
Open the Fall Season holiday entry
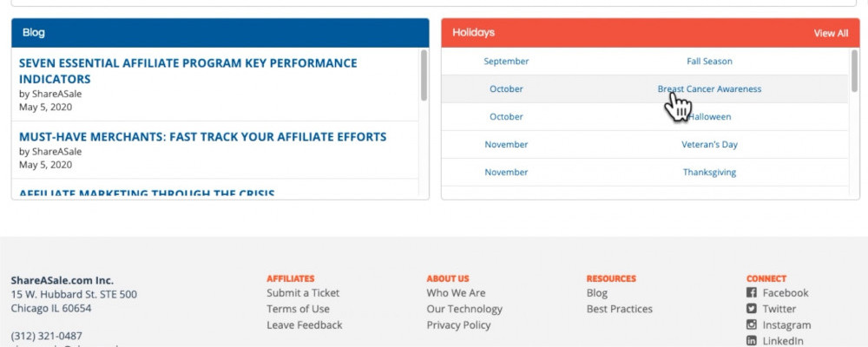pos(709,62)
